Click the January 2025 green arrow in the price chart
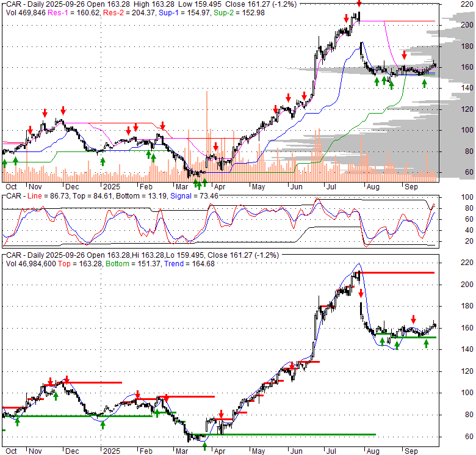The width and height of the screenshot is (476, 455). click(103, 162)
